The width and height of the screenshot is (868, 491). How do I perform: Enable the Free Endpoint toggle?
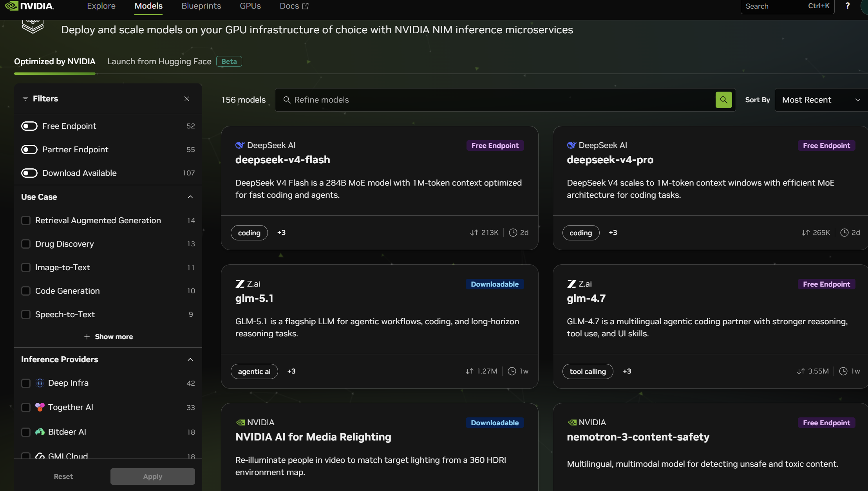click(x=29, y=126)
